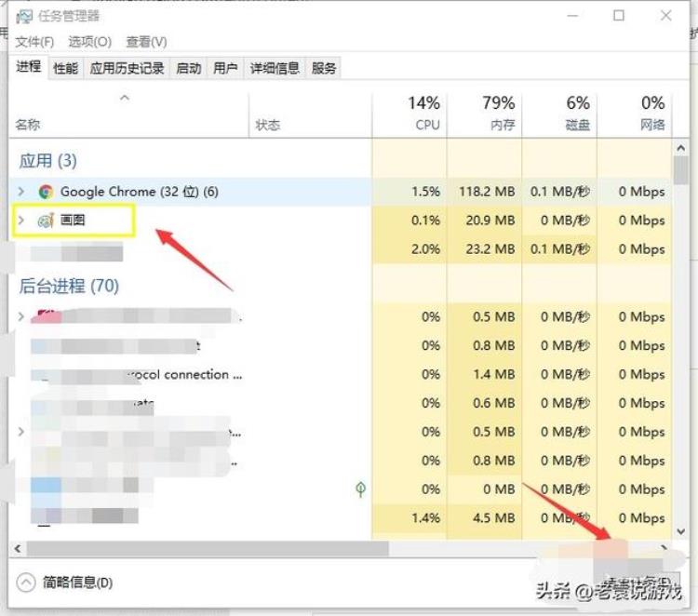Click the horizontal scrollbar left arrow
This screenshot has width=698, height=616.
[x=18, y=548]
